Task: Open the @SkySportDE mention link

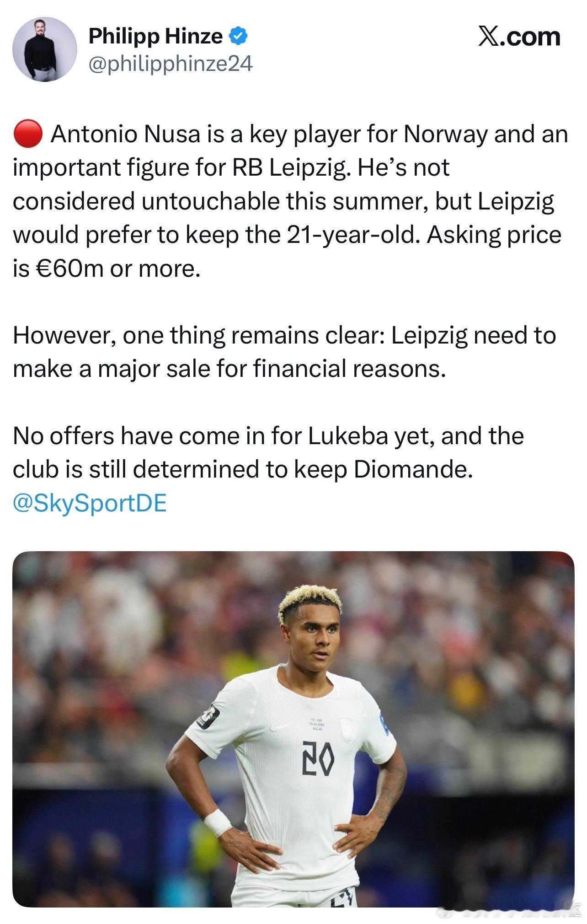Action: point(90,503)
